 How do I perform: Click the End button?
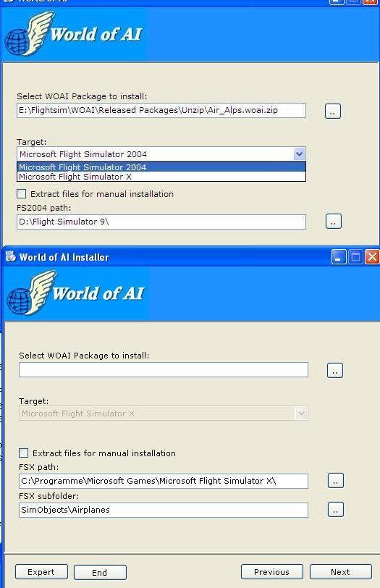tap(100, 572)
